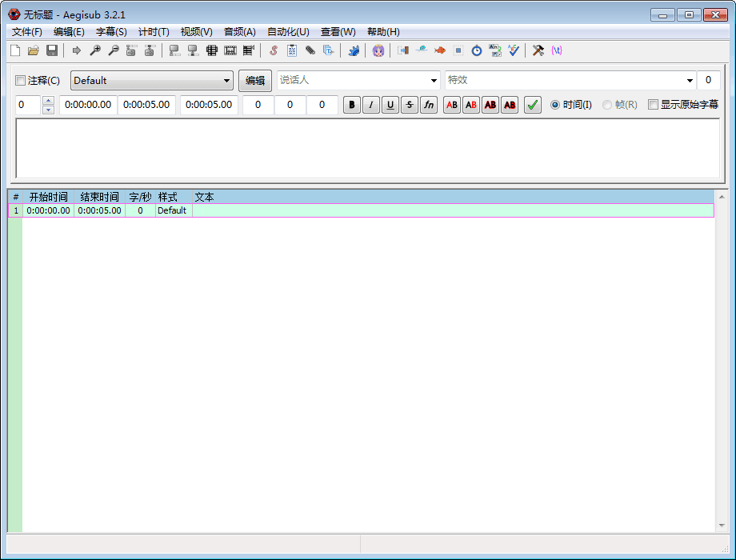The height and width of the screenshot is (560, 736).
Task: Open the 自动化 menu
Action: coord(288,32)
